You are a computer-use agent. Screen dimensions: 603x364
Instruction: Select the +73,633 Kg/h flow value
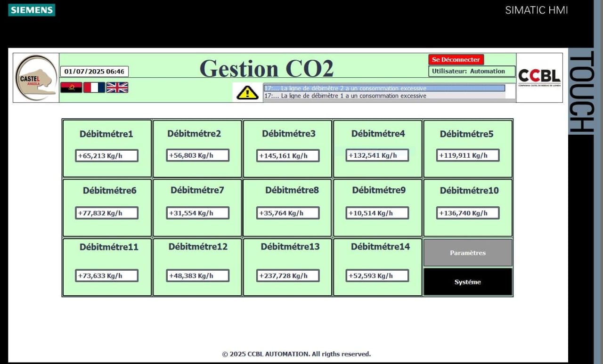(x=107, y=275)
